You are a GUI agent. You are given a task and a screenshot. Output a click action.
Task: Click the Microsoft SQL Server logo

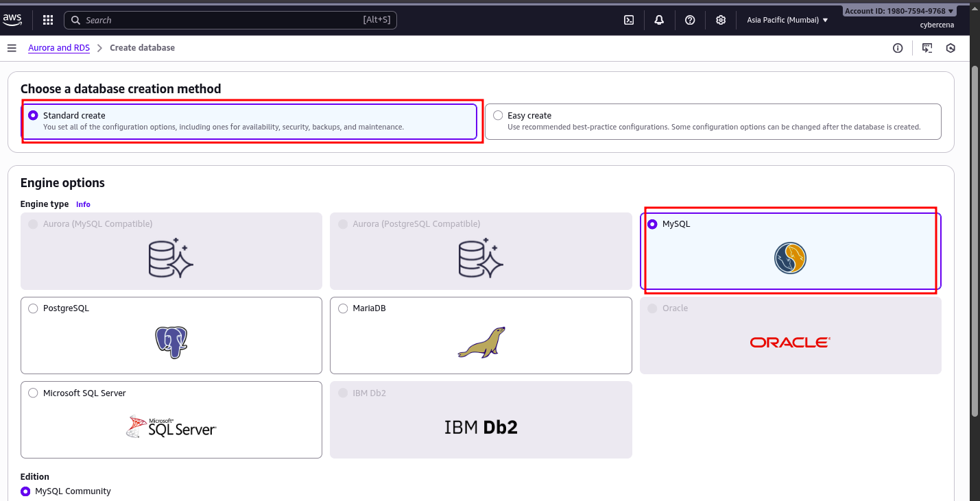point(171,426)
